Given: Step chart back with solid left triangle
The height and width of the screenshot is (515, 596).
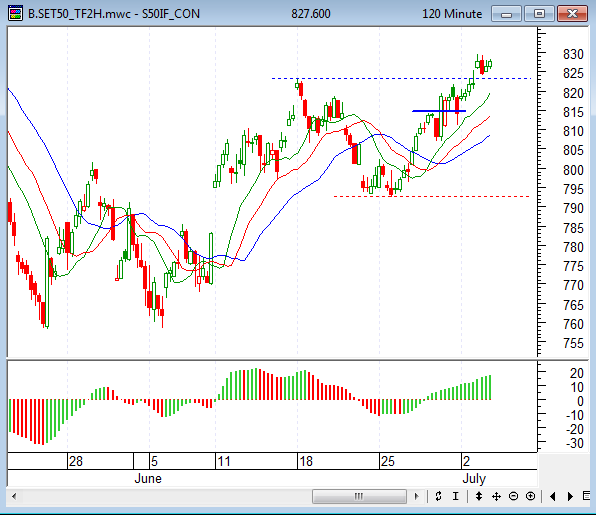Looking at the screenshot, I should point(553,496).
